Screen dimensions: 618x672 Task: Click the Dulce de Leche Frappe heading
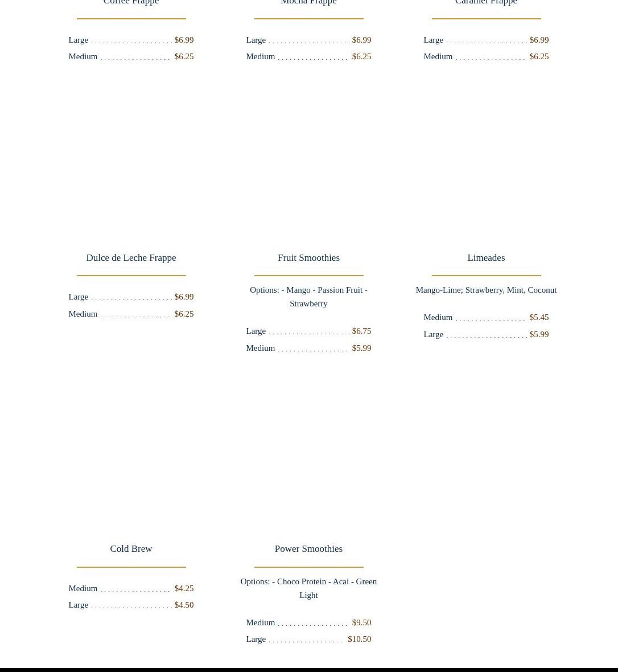(x=131, y=258)
